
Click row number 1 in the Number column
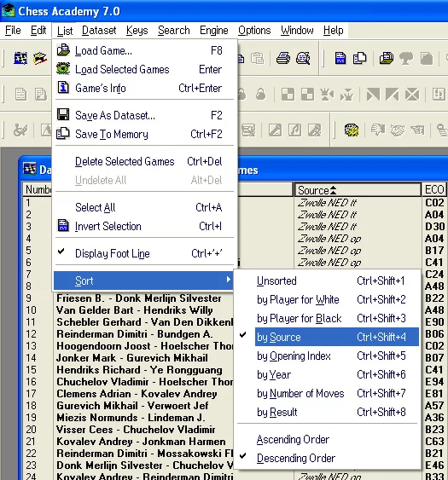(x=28, y=203)
